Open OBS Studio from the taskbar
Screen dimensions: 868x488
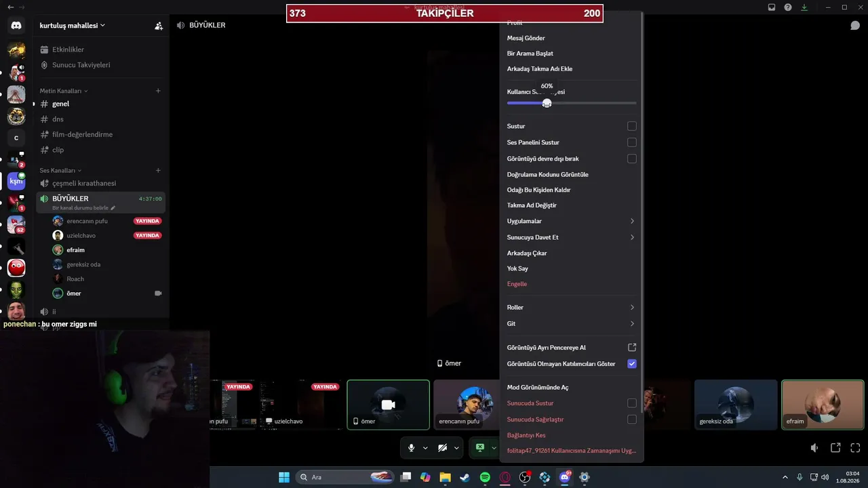click(524, 477)
